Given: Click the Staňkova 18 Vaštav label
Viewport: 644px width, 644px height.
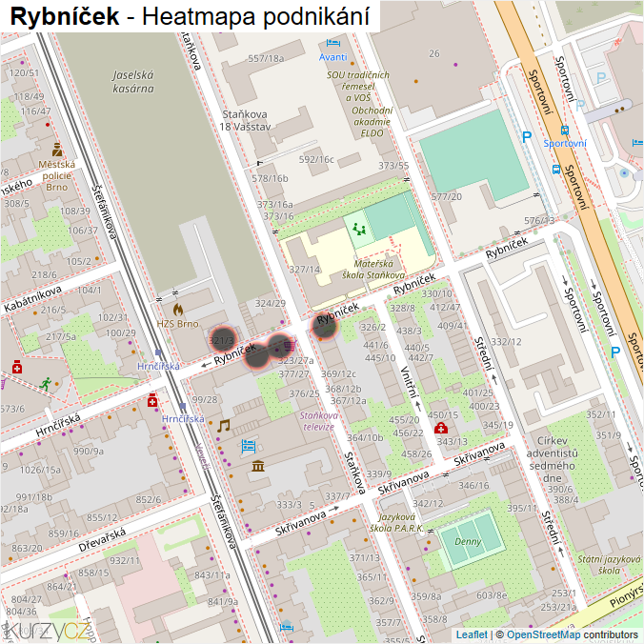Looking at the screenshot, I should [245, 120].
